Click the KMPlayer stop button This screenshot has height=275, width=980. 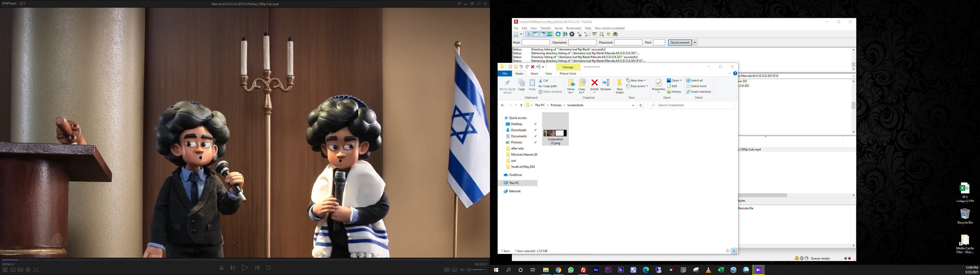click(x=268, y=268)
